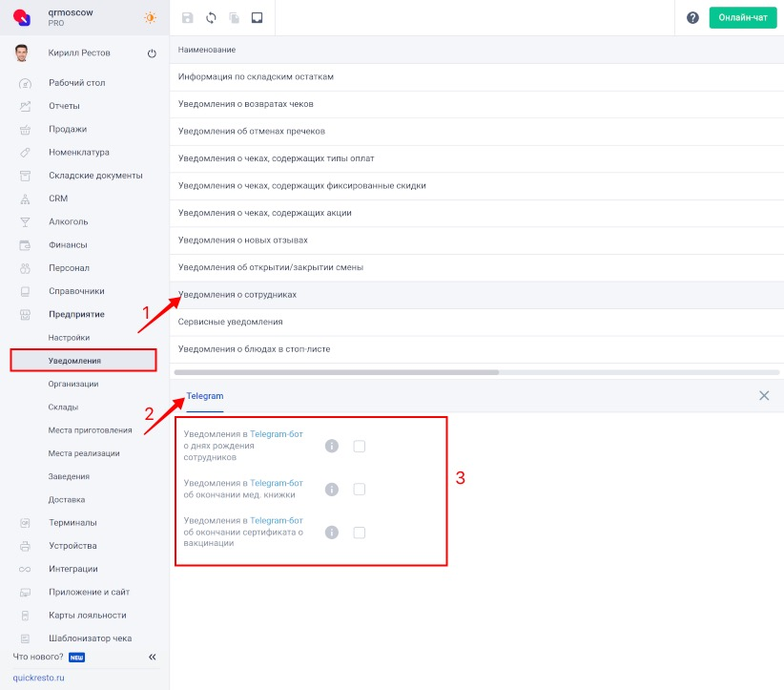
Task: Click info icon for vaccination certificate notifications
Action: coord(332,533)
